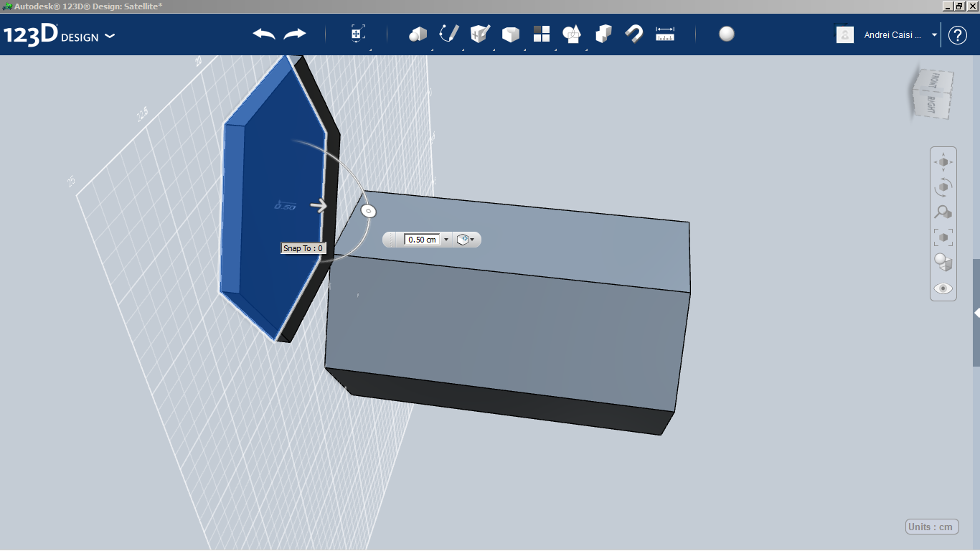Click the Fit view tool

tap(943, 237)
